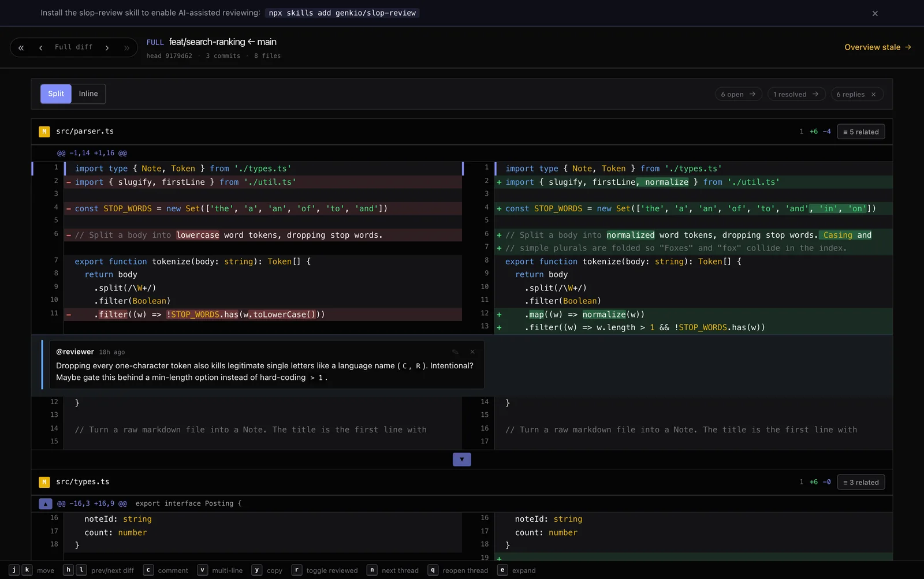The image size is (924, 579).
Task: Open 3 related items for src/types.ts
Action: 860,482
